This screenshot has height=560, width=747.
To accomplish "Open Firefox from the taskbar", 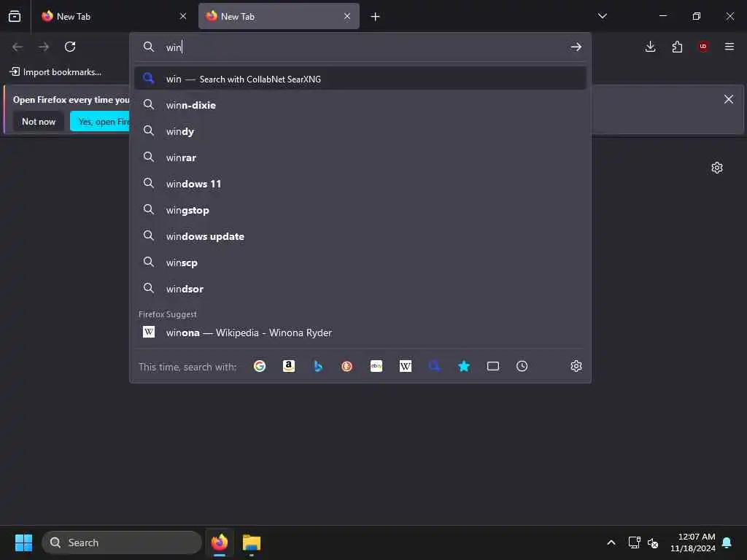I will coord(220,542).
